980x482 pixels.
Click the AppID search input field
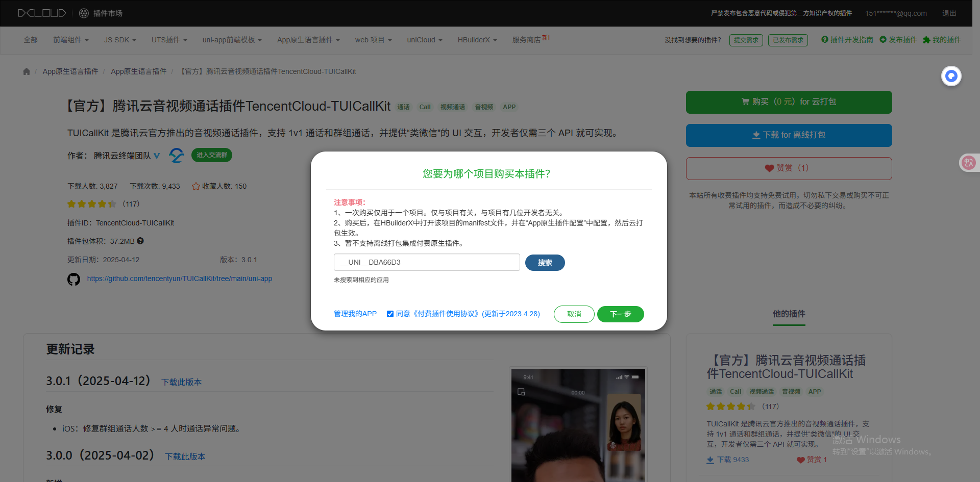427,262
